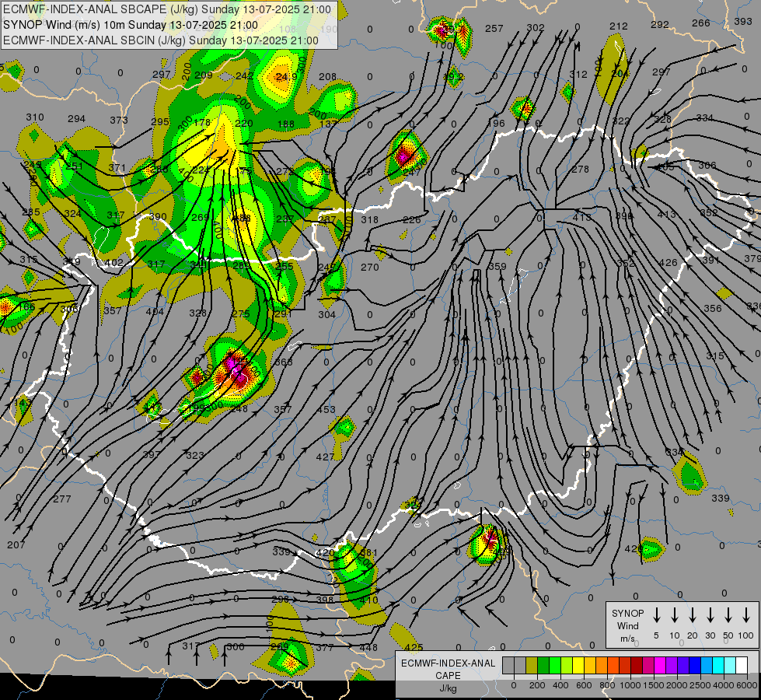761x700 pixels.
Task: Click the 6000 label under the CAPE scale
Action: [747, 685]
